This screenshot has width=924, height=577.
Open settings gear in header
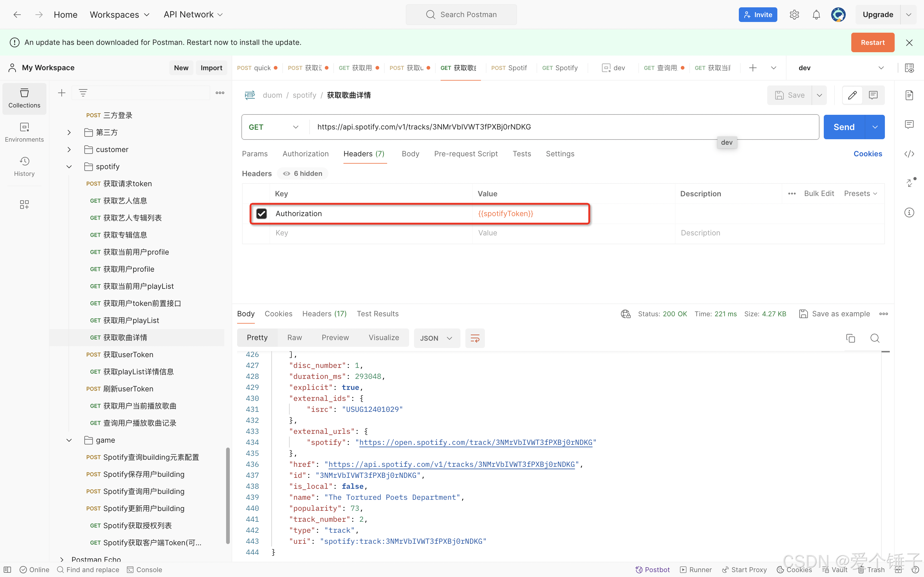point(794,15)
